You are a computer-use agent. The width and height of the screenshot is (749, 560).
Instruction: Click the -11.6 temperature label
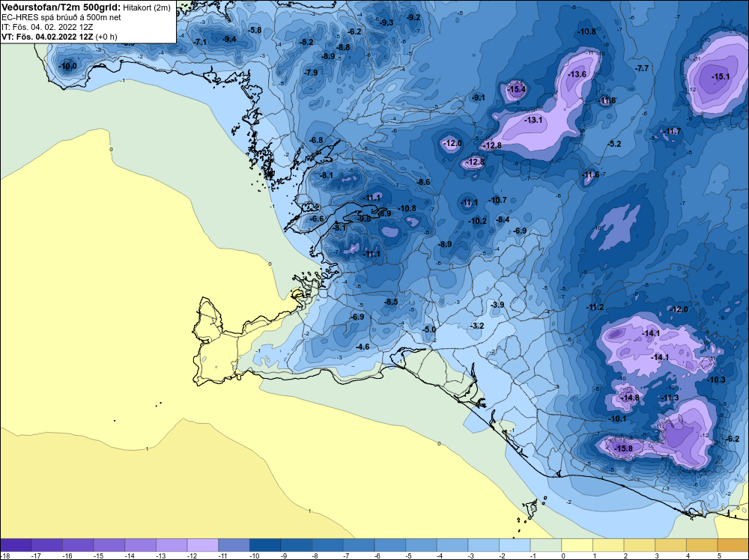coord(590,174)
